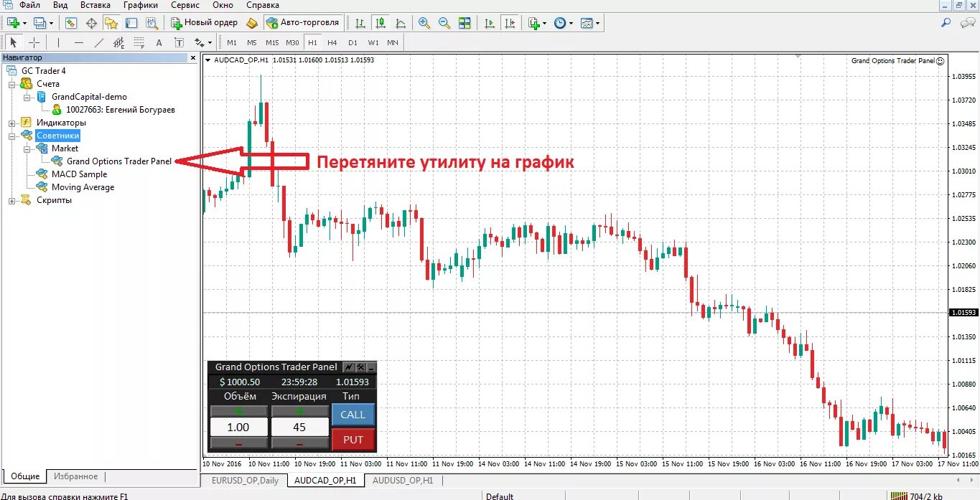Open the MetaEditor book icon
980x500 pixels.
click(251, 23)
